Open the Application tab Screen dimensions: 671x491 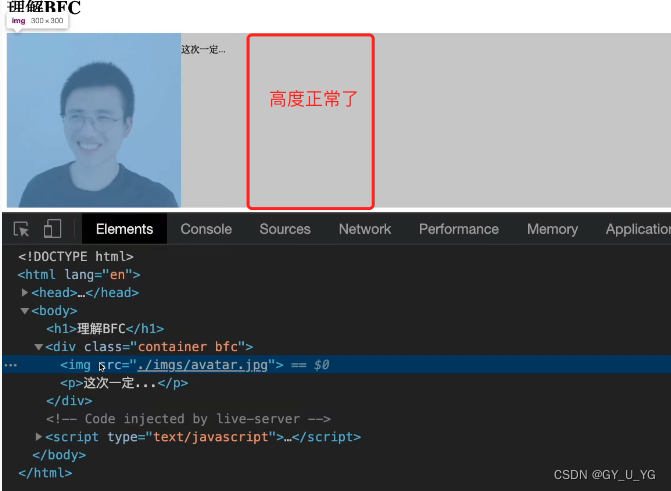click(638, 229)
